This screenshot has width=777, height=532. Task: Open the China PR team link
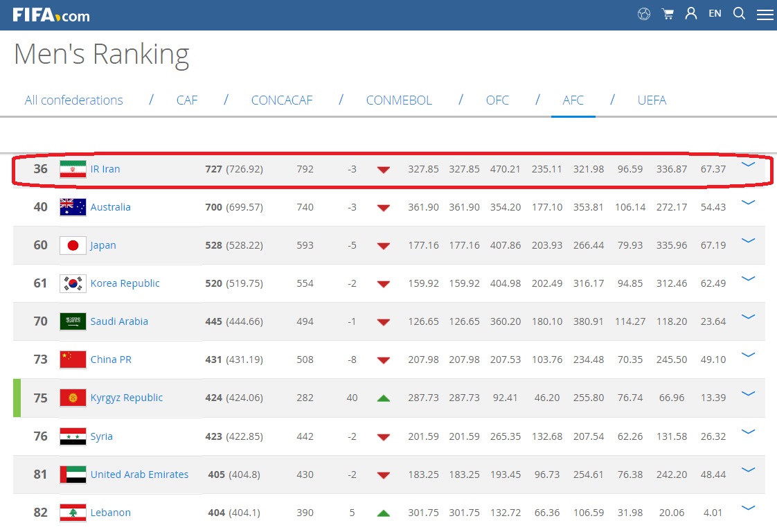(x=111, y=360)
